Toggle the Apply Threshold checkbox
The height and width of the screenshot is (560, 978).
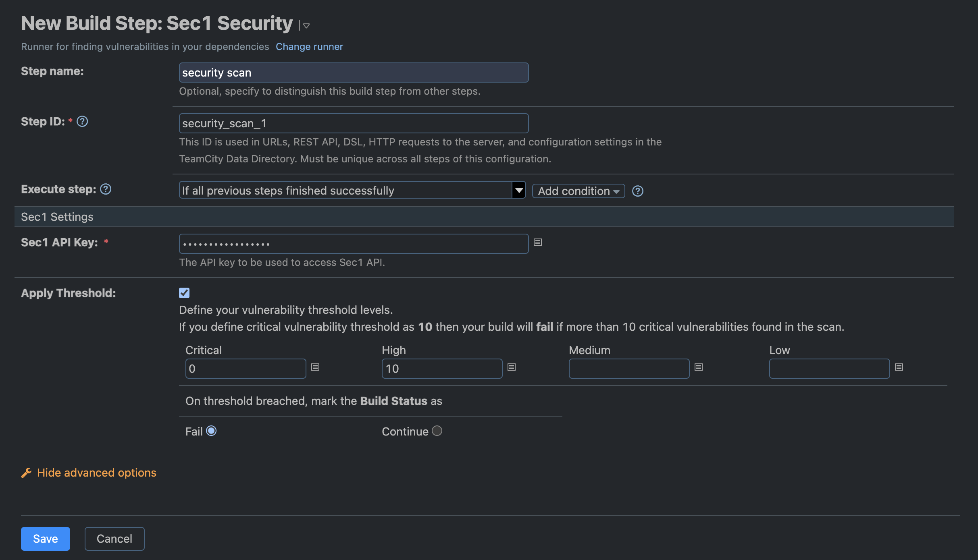click(x=184, y=293)
